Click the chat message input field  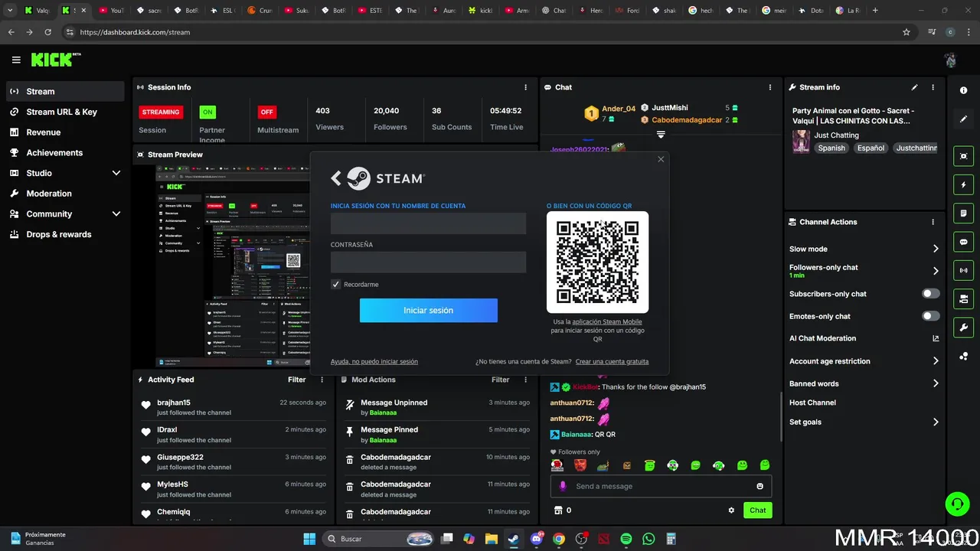pyautogui.click(x=661, y=486)
